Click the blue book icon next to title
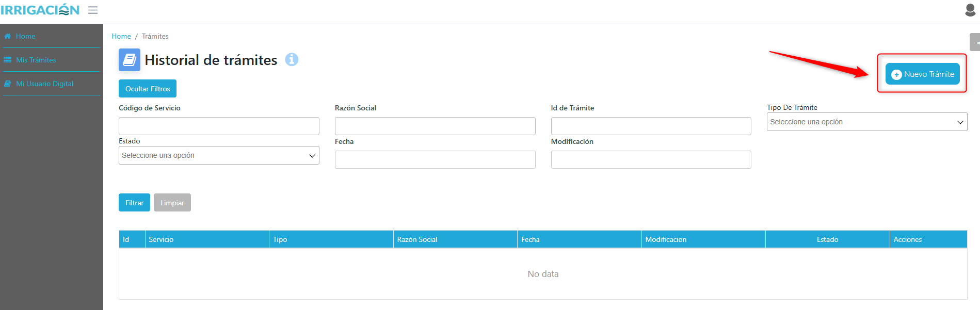Screen dimensions: 980x310 click(x=130, y=60)
